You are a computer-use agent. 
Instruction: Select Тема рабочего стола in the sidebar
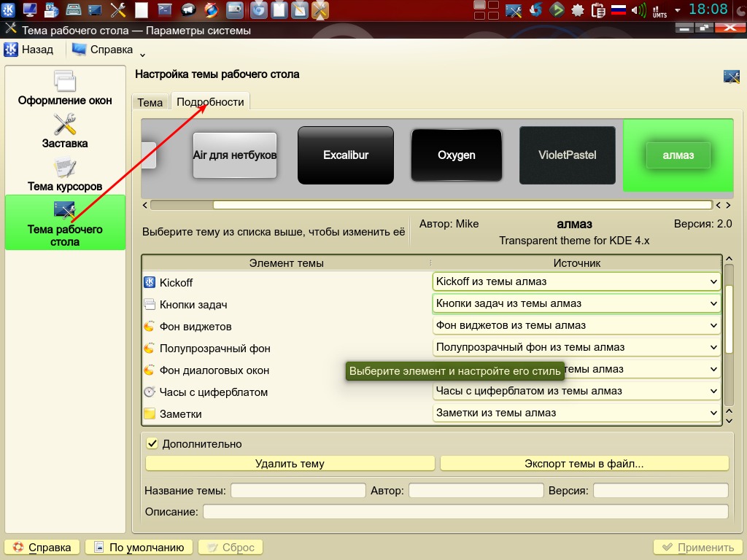[65, 222]
